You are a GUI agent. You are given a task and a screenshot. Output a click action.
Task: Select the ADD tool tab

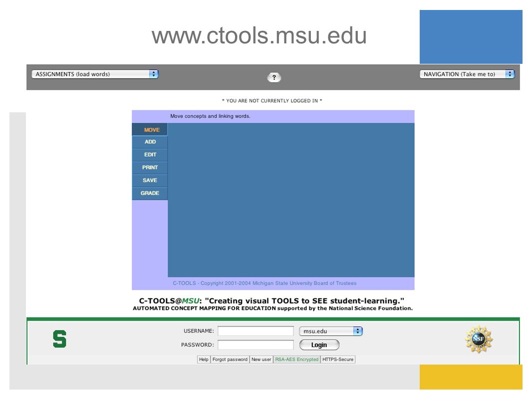[150, 142]
